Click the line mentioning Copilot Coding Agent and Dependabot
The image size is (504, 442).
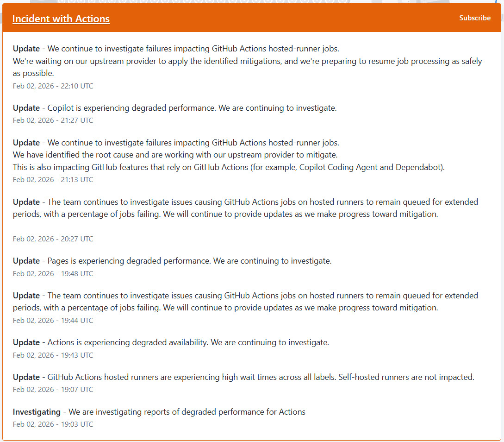point(229,167)
